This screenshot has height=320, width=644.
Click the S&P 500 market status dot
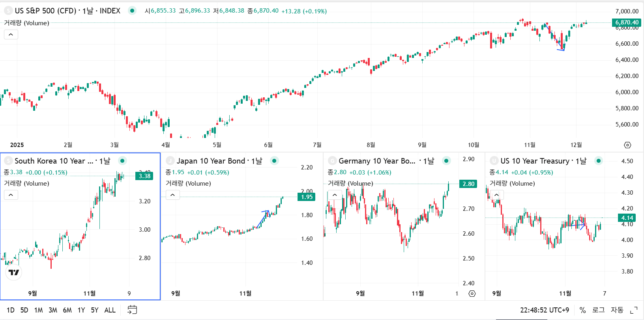pyautogui.click(x=132, y=11)
